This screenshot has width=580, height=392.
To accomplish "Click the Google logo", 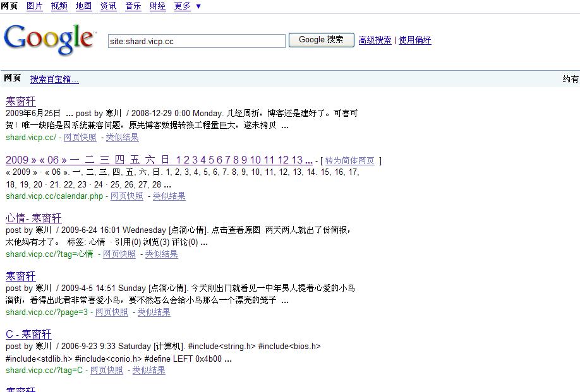I will click(49, 39).
